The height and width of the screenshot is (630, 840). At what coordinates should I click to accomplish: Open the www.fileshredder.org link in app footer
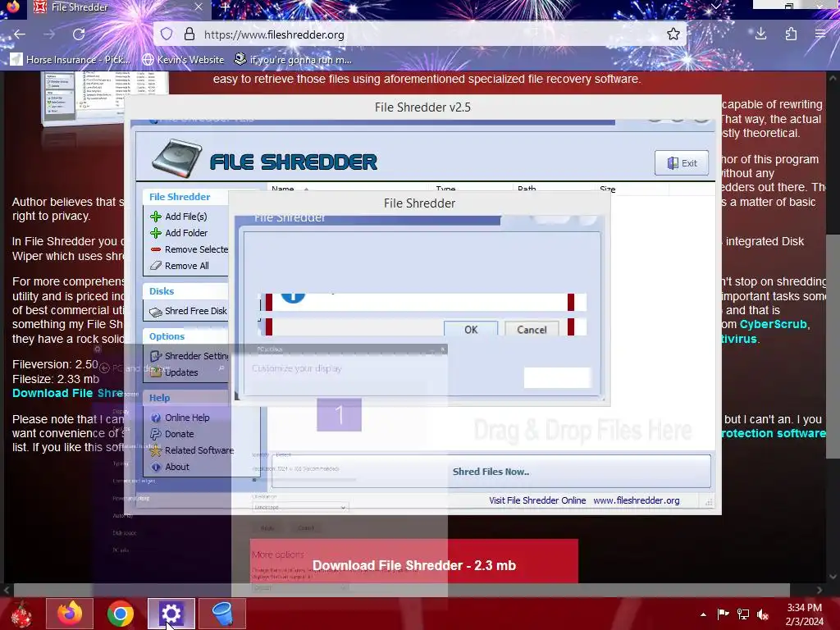[636, 500]
